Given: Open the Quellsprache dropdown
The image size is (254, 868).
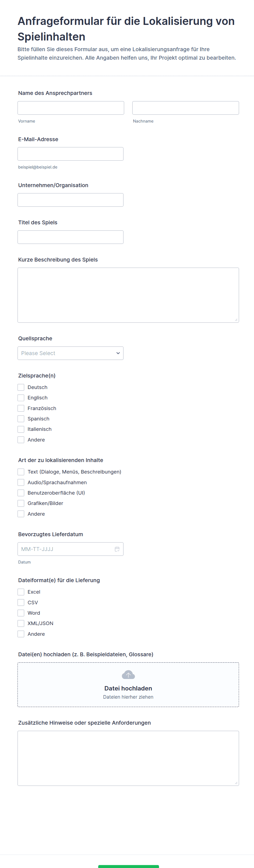Looking at the screenshot, I should coord(70,353).
